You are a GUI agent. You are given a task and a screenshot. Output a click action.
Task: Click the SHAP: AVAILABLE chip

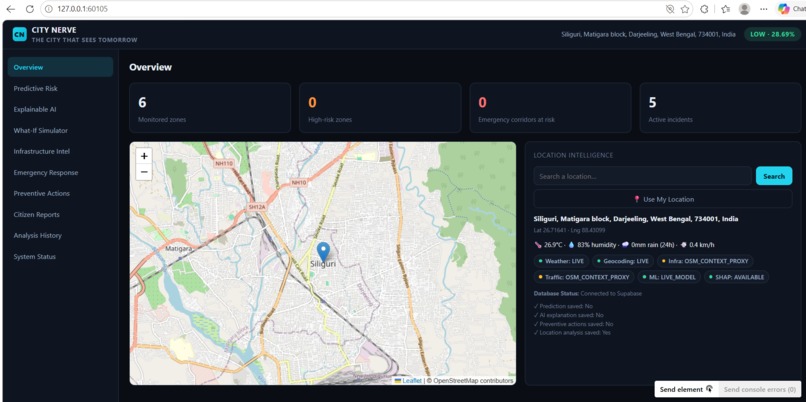tap(738, 277)
